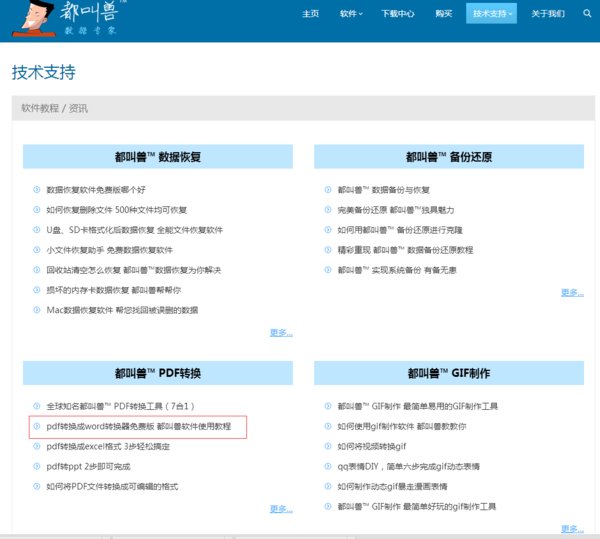
Task: Open 完美备份还原 都叫兽独具魅力 link
Action: [x=396, y=210]
